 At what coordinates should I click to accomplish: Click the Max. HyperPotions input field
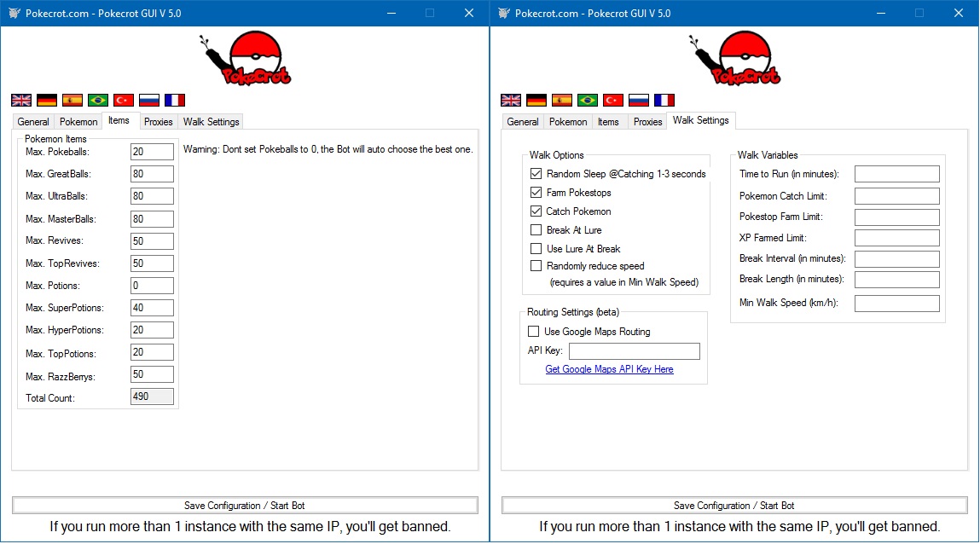pyautogui.click(x=152, y=330)
